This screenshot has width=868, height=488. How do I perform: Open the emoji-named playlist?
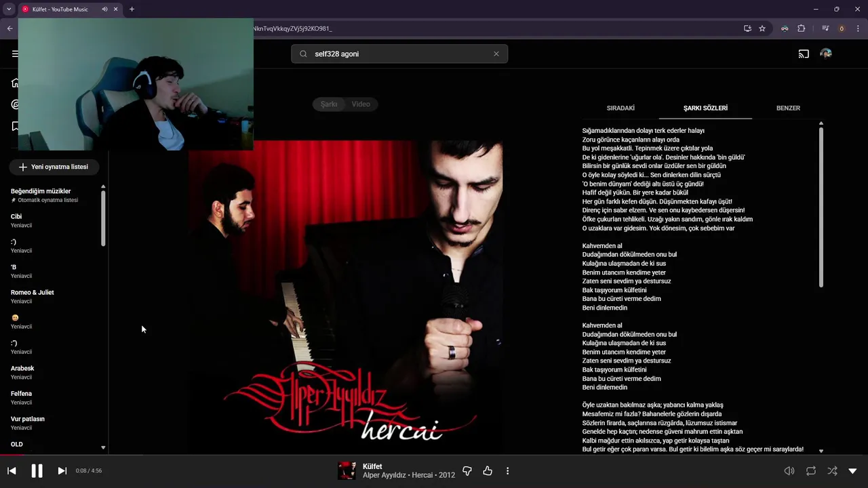15,318
